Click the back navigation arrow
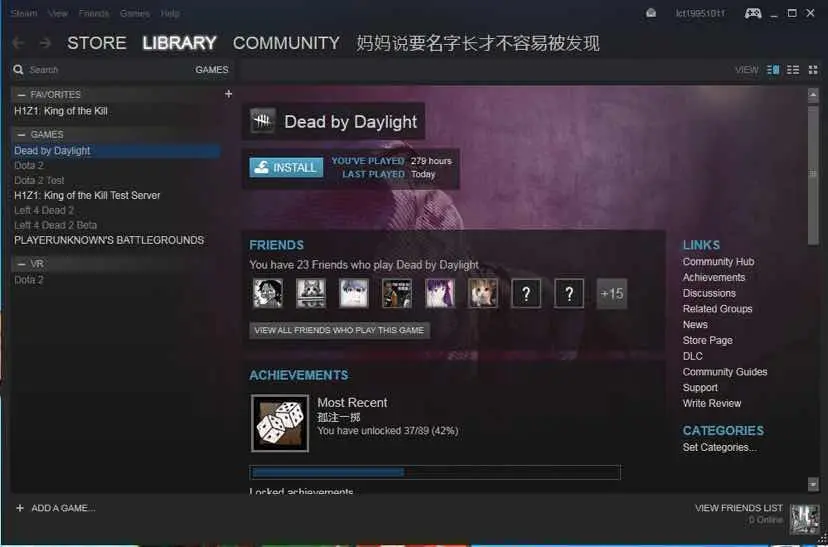Viewport: 828px width, 547px height. point(18,43)
